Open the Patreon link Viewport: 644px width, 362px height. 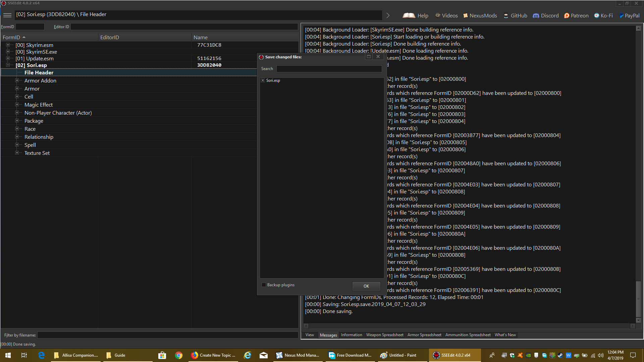pos(576,15)
